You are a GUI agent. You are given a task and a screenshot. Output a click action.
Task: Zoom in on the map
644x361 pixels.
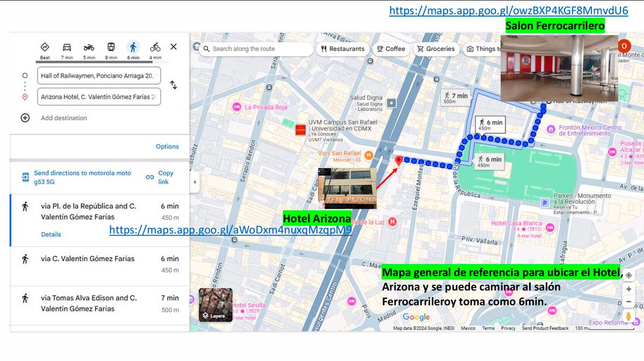[628, 289]
